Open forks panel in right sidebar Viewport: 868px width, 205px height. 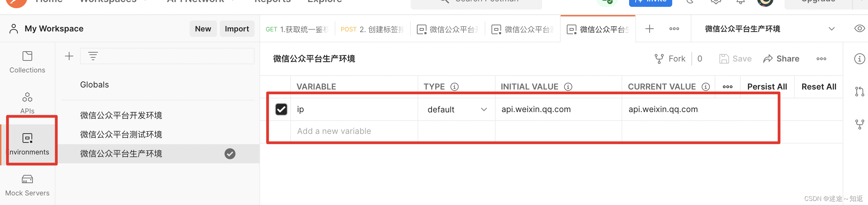[859, 124]
